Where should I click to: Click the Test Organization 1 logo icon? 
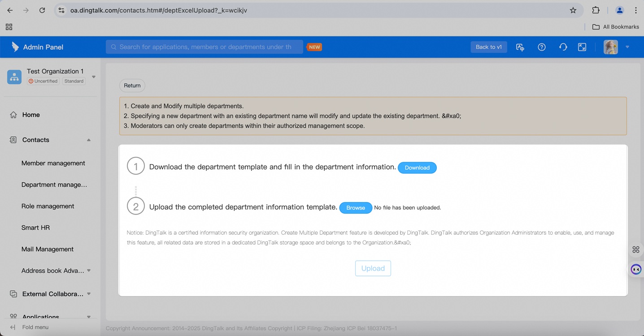coord(14,77)
